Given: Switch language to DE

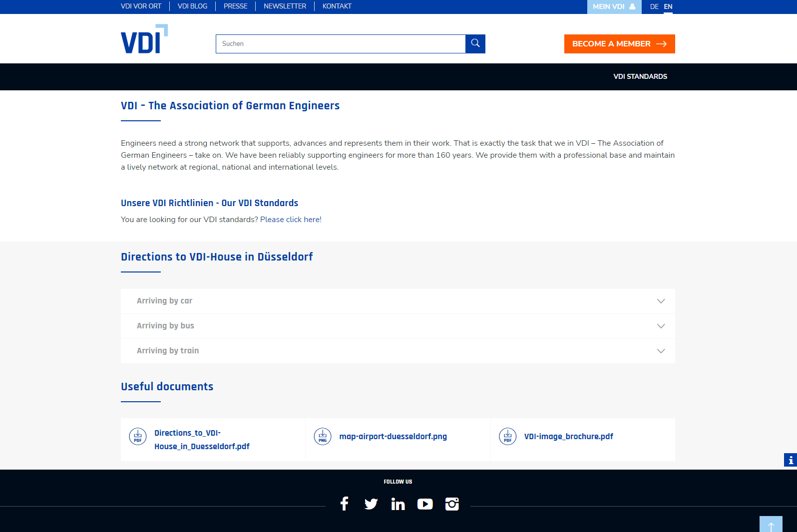Looking at the screenshot, I should click(x=654, y=6).
